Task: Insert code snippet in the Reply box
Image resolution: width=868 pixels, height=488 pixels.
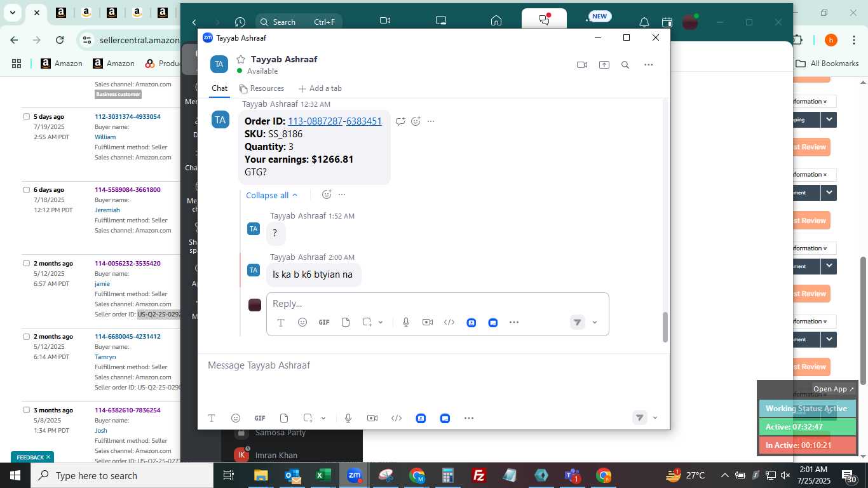Action: (449, 322)
